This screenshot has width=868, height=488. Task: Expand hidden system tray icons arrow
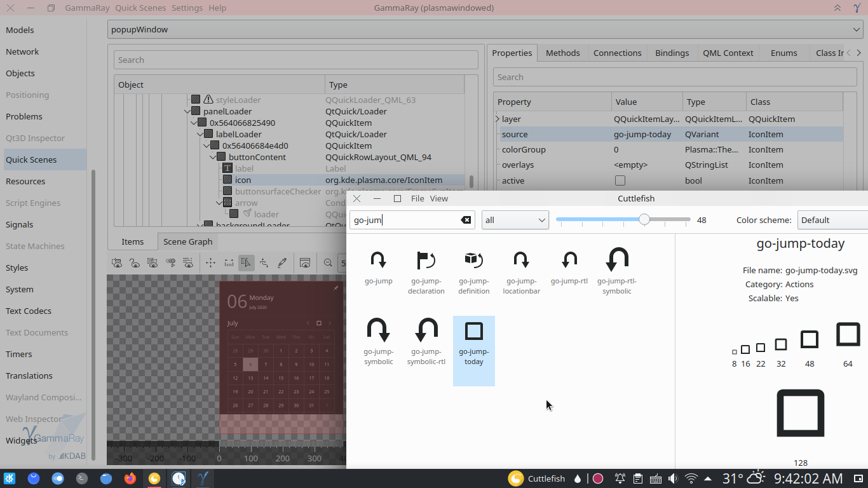[708, 478]
